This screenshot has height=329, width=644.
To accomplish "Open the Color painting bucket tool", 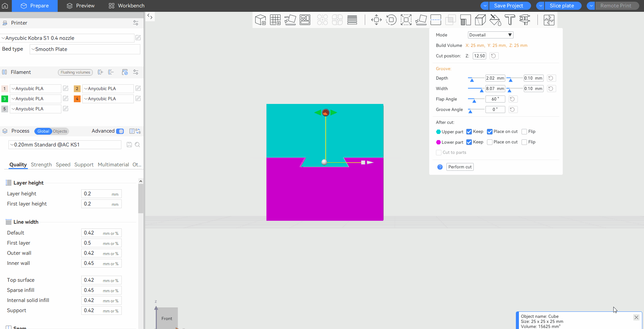I will tap(495, 20).
